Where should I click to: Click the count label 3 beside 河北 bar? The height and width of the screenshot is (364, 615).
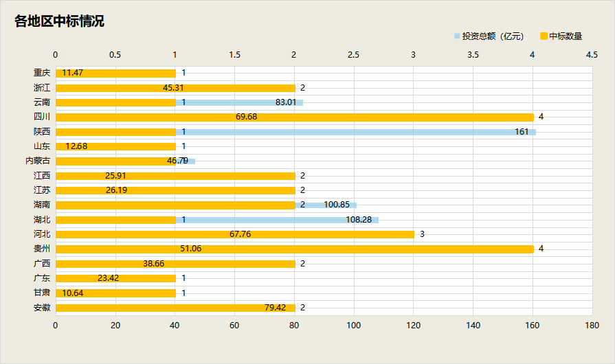(422, 234)
